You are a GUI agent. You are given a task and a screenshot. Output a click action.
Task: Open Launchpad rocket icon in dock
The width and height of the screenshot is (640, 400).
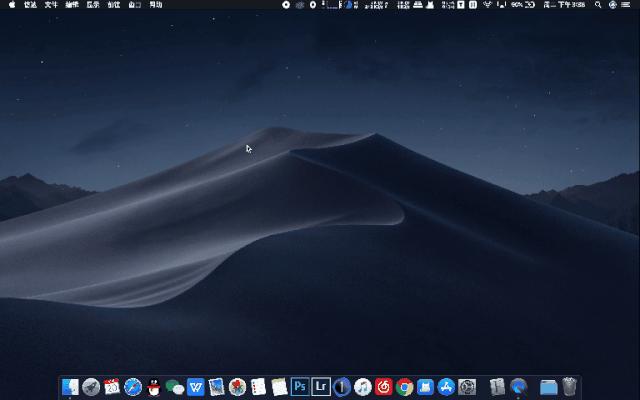click(91, 387)
